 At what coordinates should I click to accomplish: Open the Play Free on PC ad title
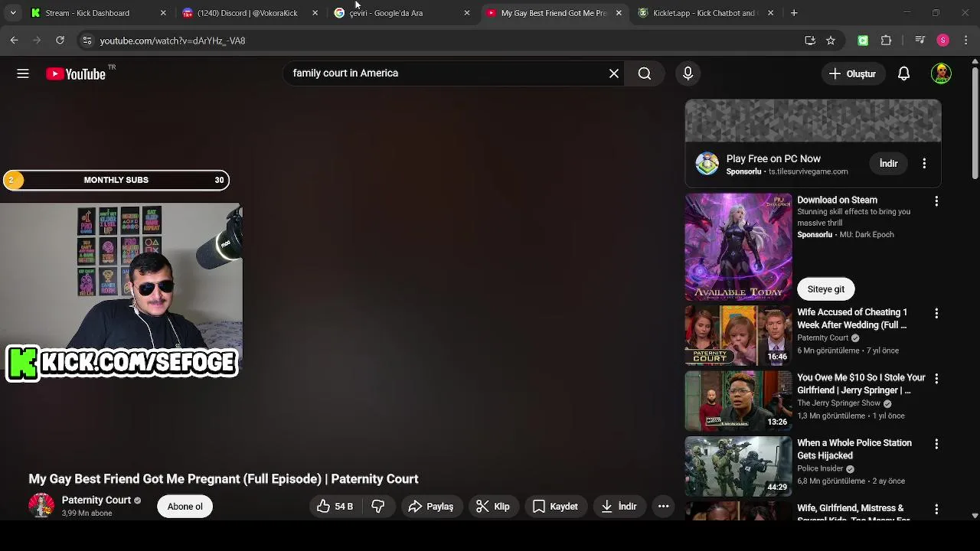point(773,158)
